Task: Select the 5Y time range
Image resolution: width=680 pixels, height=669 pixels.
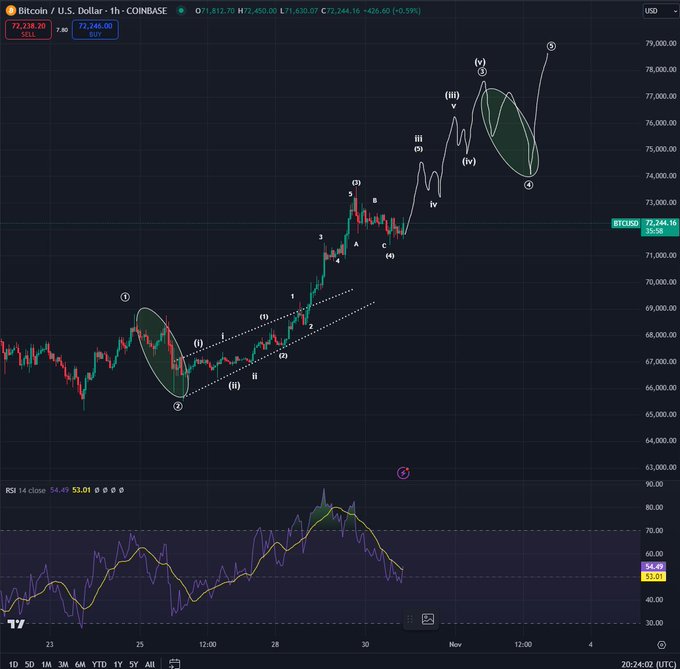Action: point(134,664)
